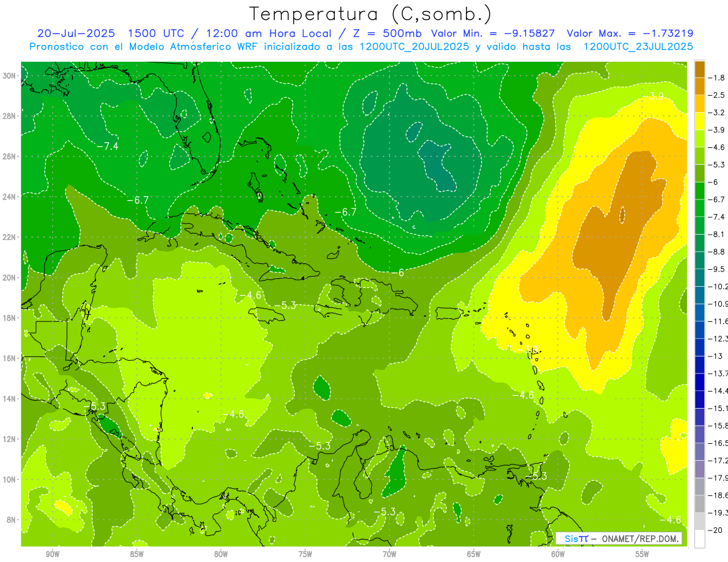
Task: Click colorbar value "-8.8"
Action: 716,252
